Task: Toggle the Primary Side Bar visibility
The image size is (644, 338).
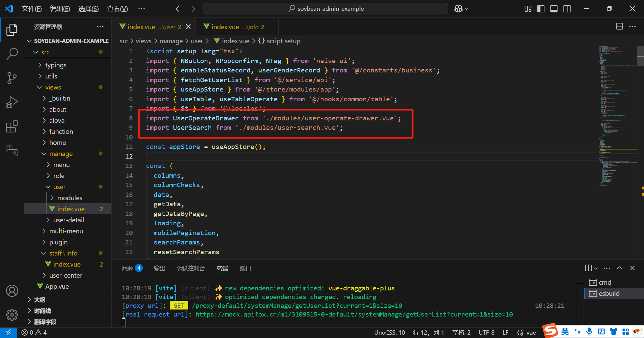Action: pyautogui.click(x=541, y=9)
